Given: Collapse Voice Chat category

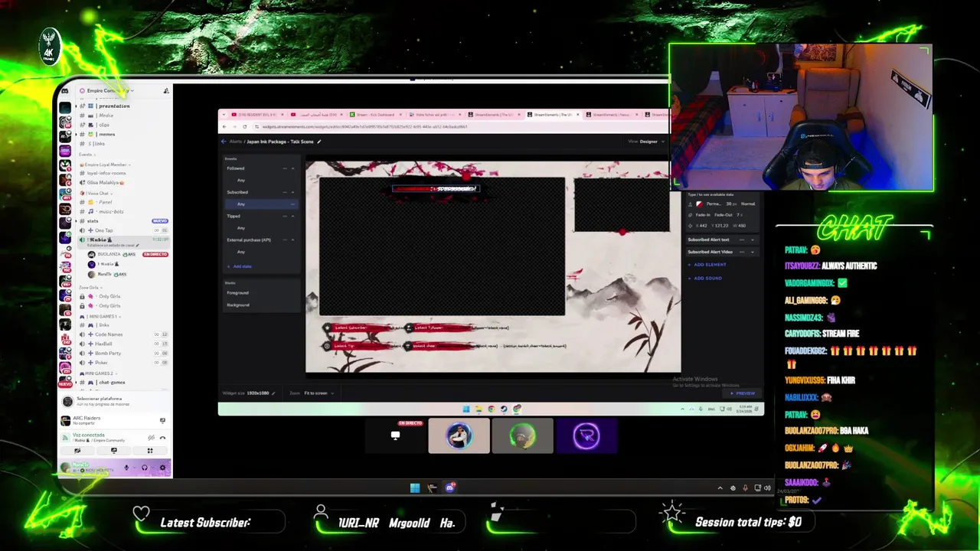Looking at the screenshot, I should tap(96, 194).
